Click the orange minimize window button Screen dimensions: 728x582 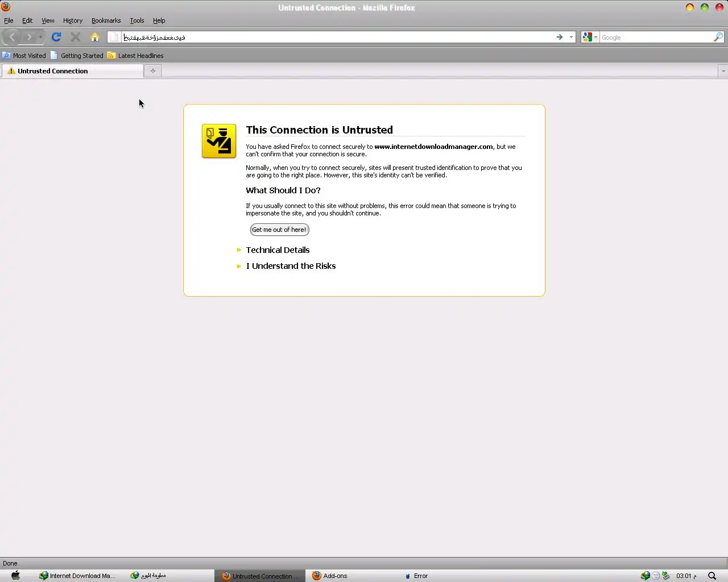tap(690, 7)
